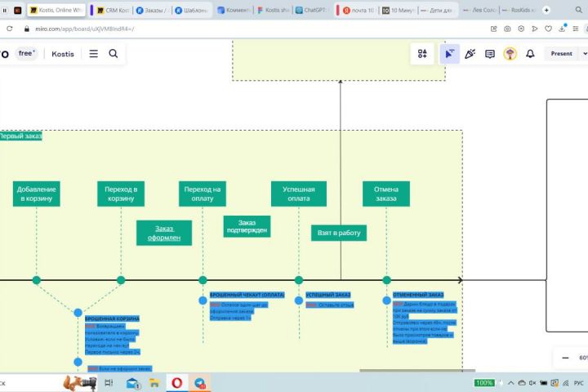Switch to the ChatGPT browser tab

[x=311, y=10]
